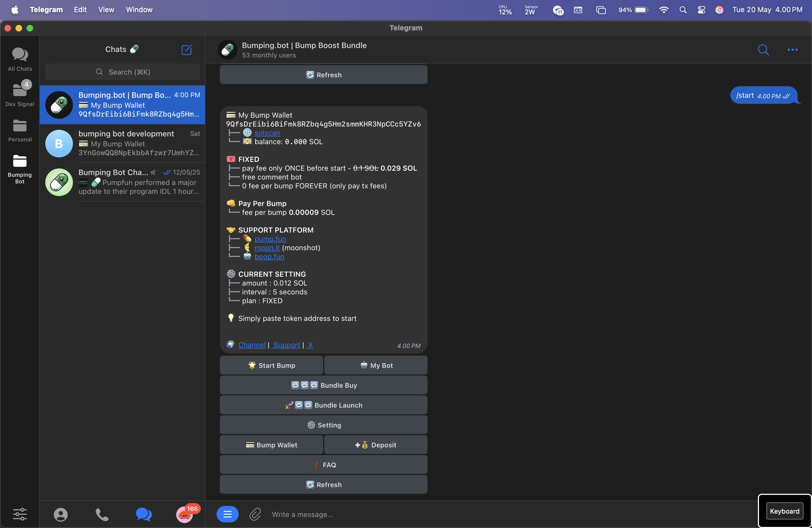Click the Bundle Buy button

(323, 385)
